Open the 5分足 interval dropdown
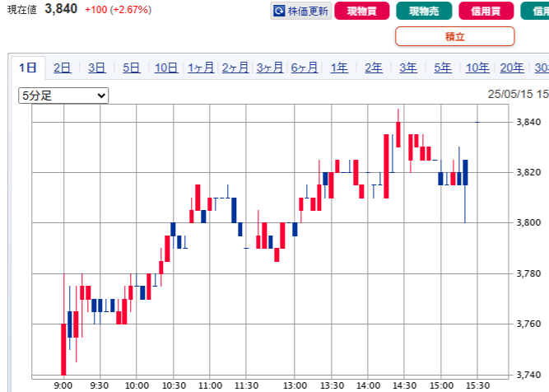 (63, 96)
